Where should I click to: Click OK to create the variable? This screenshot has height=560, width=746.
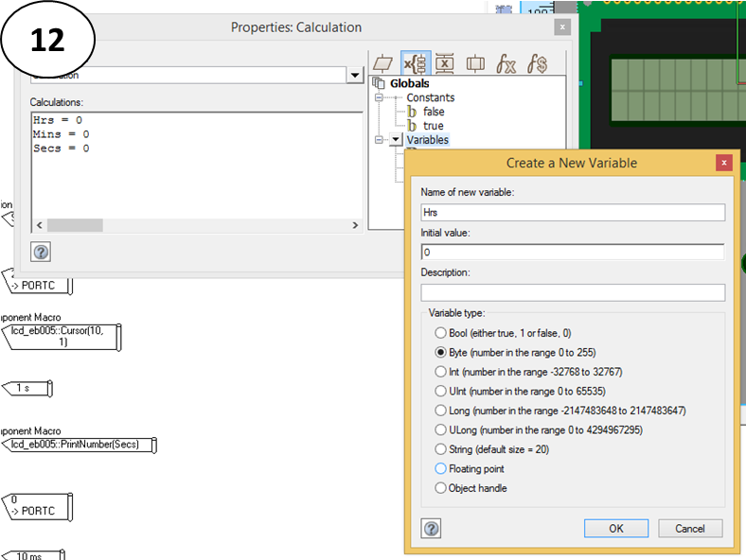click(616, 529)
